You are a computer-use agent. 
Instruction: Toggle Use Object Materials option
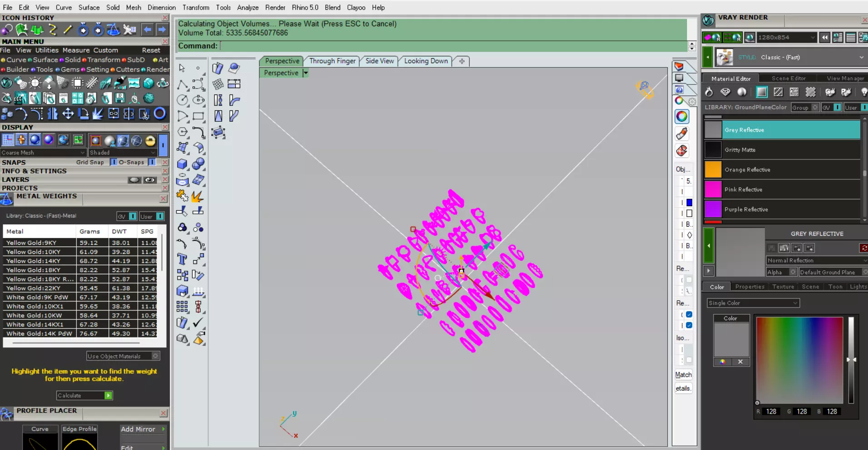tap(155, 356)
